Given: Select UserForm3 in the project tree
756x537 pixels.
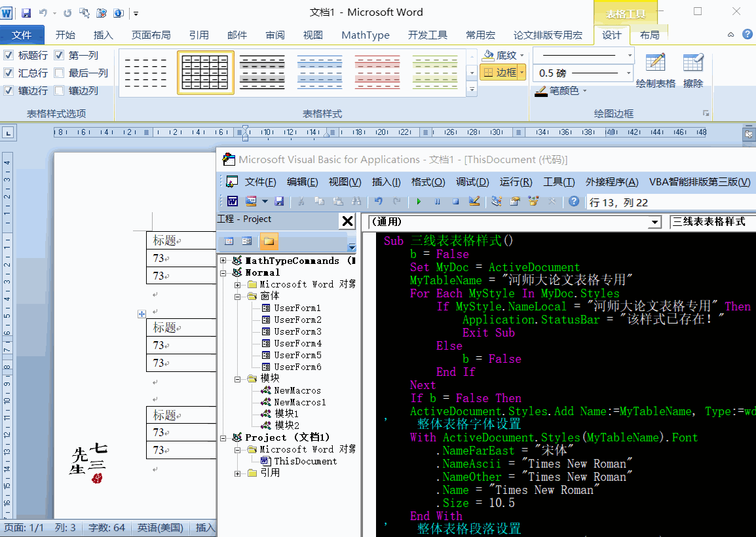Looking at the screenshot, I should pyautogui.click(x=297, y=331).
